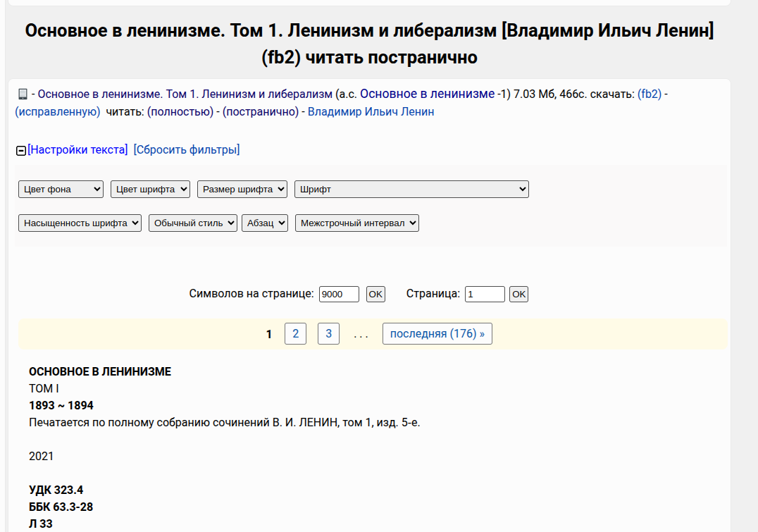Open the author link 'Владимир Ильич Ленин'
The height and width of the screenshot is (532, 758).
point(371,111)
